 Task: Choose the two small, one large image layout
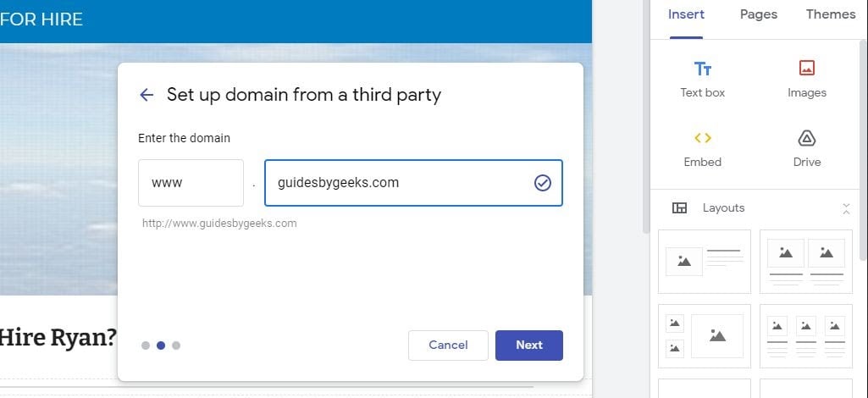[704, 335]
